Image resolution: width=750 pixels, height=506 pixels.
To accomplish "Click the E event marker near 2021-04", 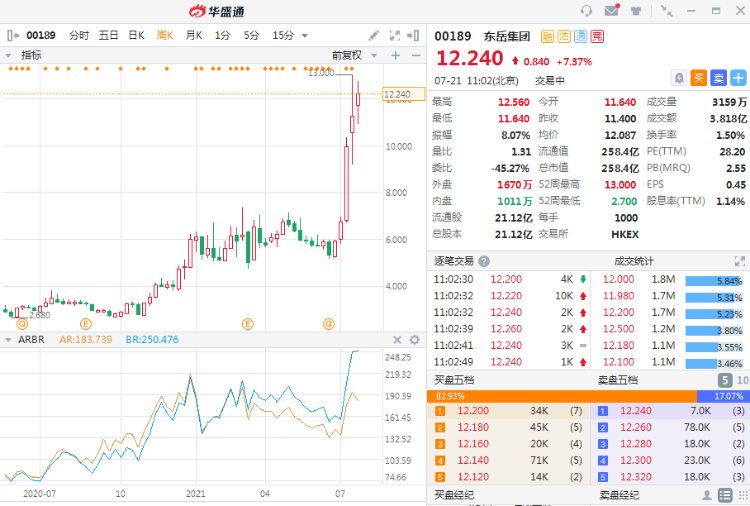I will (x=248, y=324).
